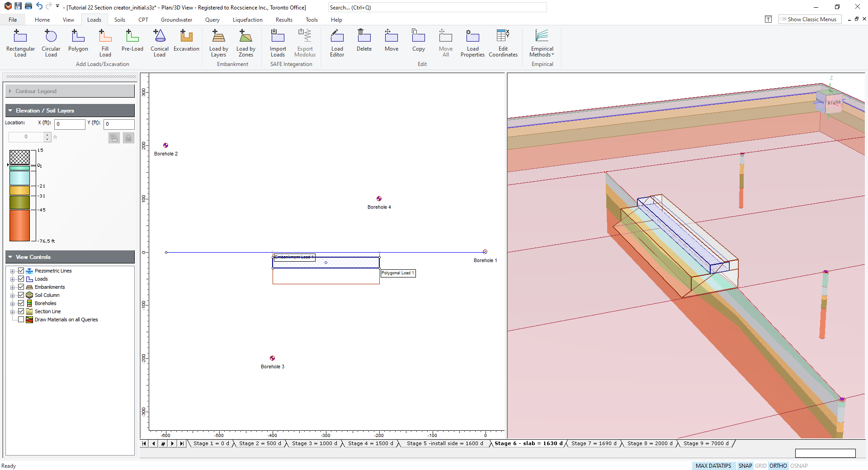This screenshot has height=470, width=868.
Task: Toggle the ORTHO mode in status bar
Action: point(778,465)
